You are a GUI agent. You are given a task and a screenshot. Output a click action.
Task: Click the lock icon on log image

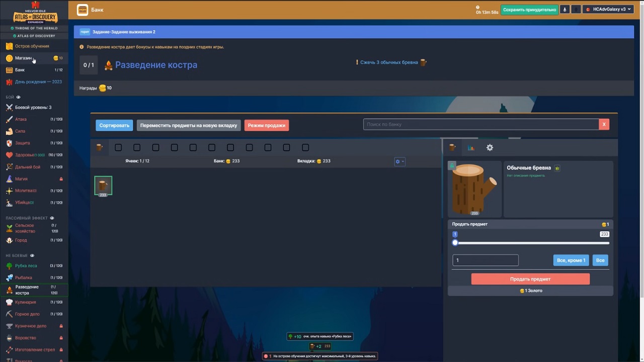pyautogui.click(x=452, y=165)
